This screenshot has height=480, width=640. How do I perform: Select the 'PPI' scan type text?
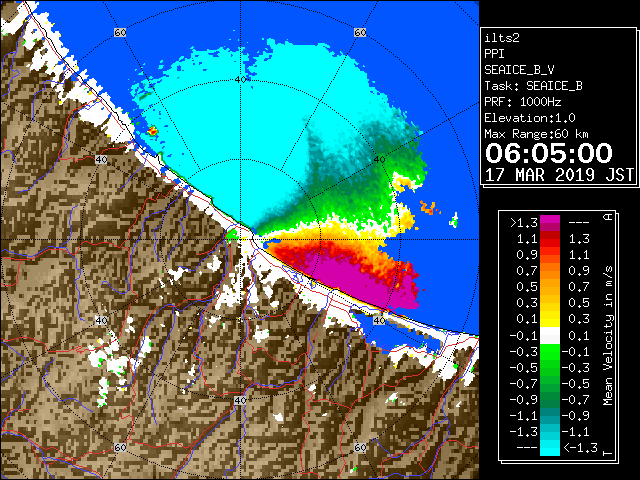pyautogui.click(x=494, y=54)
